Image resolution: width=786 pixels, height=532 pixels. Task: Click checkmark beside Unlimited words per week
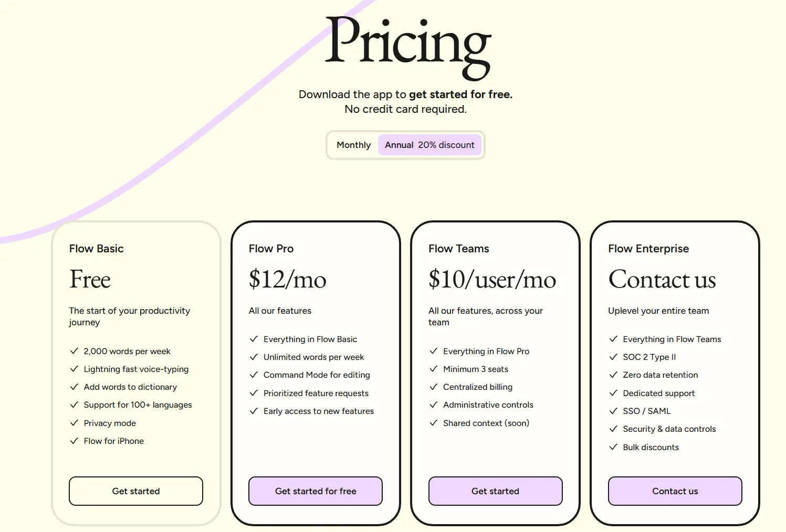tap(254, 357)
